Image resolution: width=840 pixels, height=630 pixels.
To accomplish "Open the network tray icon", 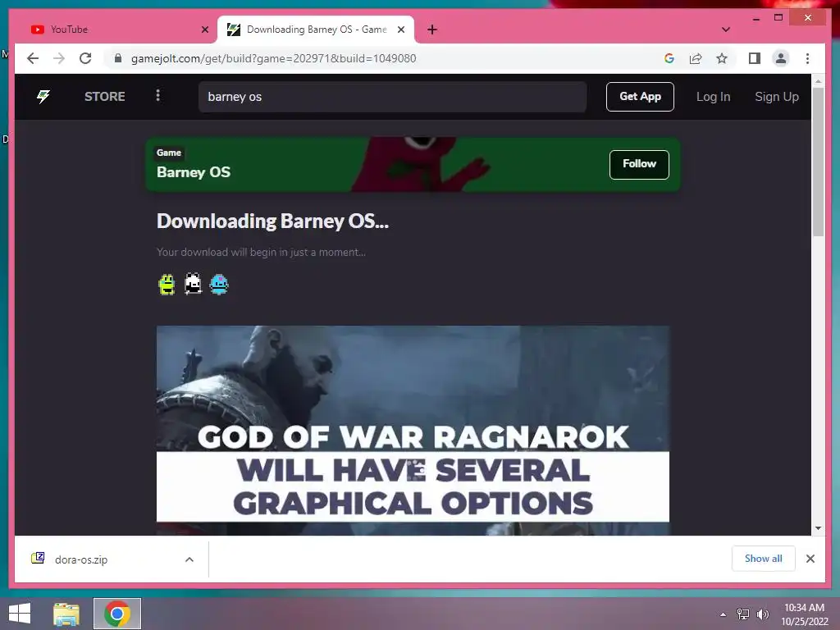I will [x=742, y=614].
